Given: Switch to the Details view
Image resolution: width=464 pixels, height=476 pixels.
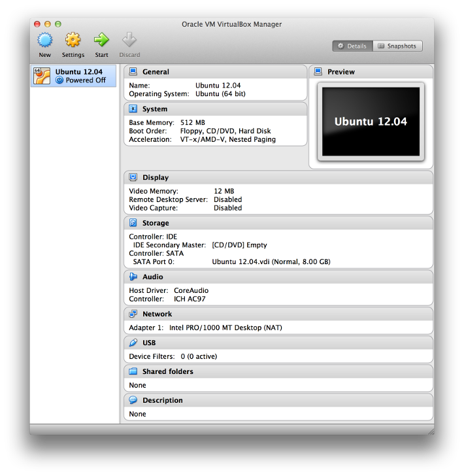Looking at the screenshot, I should point(353,46).
